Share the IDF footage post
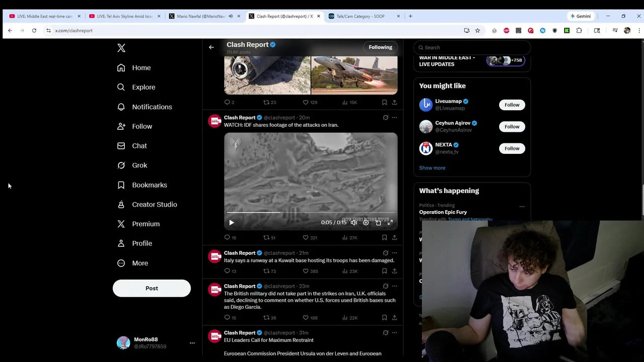This screenshot has height=362, width=644. (x=394, y=237)
